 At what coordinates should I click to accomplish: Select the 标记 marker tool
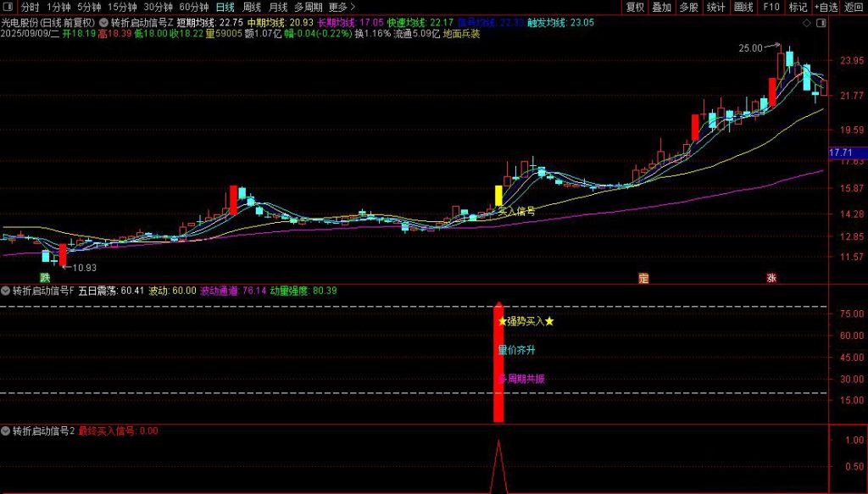click(x=797, y=7)
